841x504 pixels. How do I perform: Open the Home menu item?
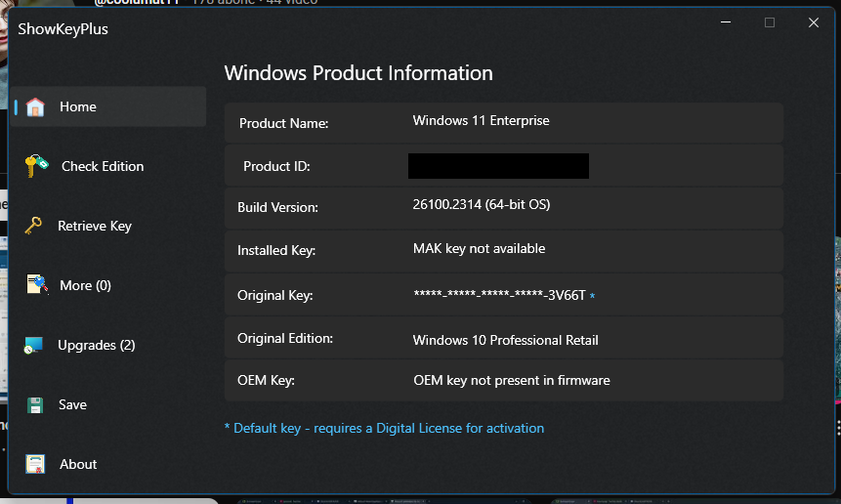78,106
